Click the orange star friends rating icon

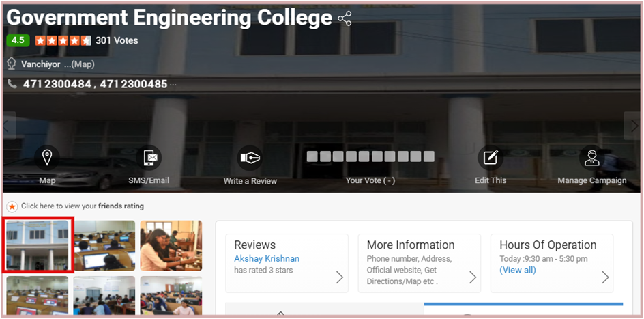(12, 206)
